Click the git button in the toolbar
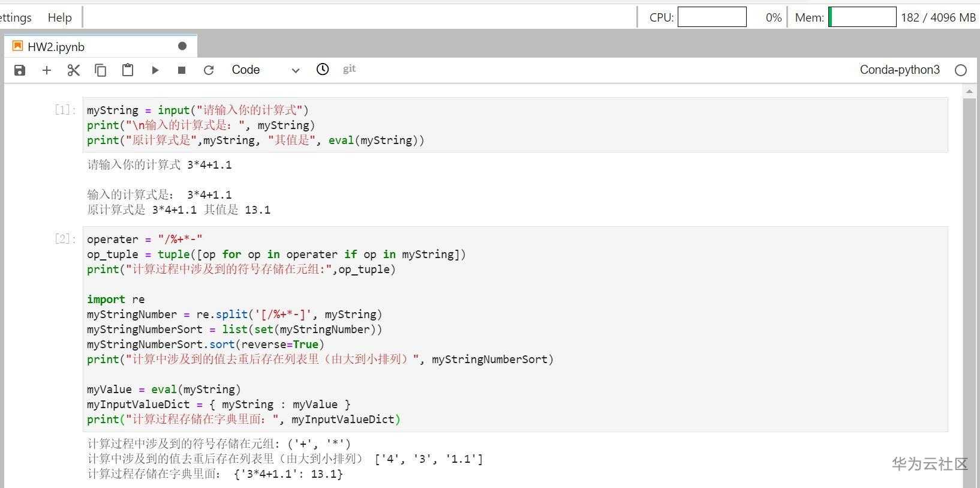The width and height of the screenshot is (980, 488). [349, 69]
